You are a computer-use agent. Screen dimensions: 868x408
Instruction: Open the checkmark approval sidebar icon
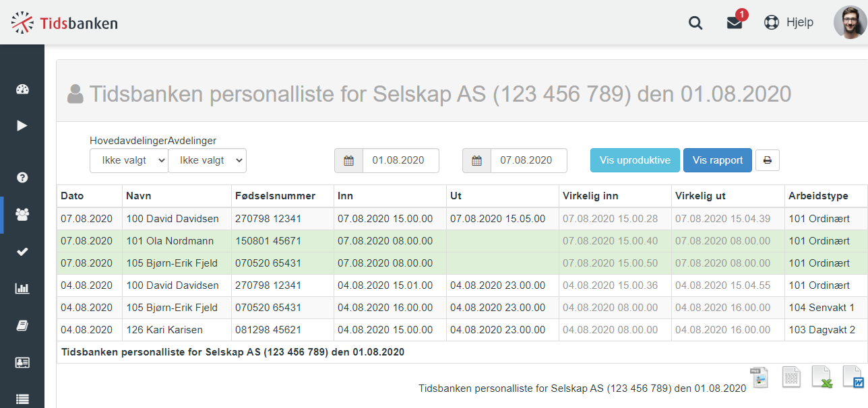click(22, 252)
